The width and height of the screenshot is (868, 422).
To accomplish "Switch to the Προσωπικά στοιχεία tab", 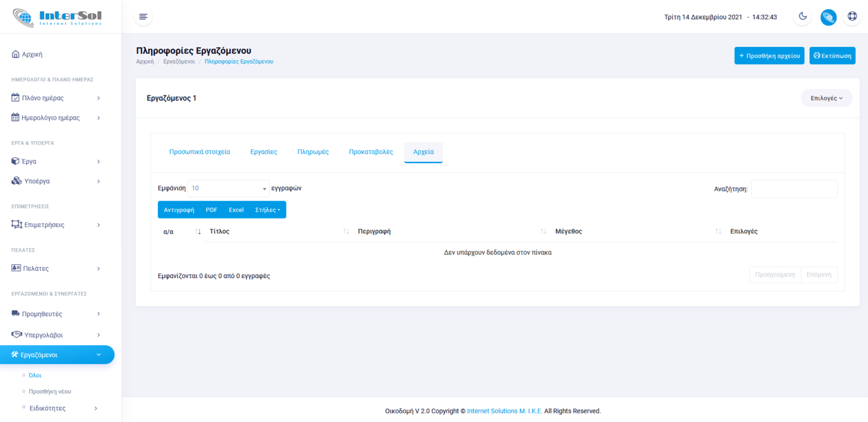I will click(x=200, y=152).
